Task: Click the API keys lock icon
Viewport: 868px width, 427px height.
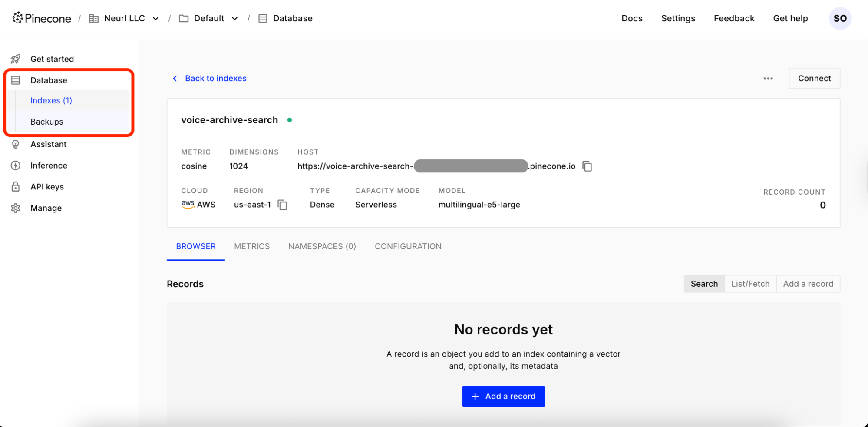Action: click(16, 187)
